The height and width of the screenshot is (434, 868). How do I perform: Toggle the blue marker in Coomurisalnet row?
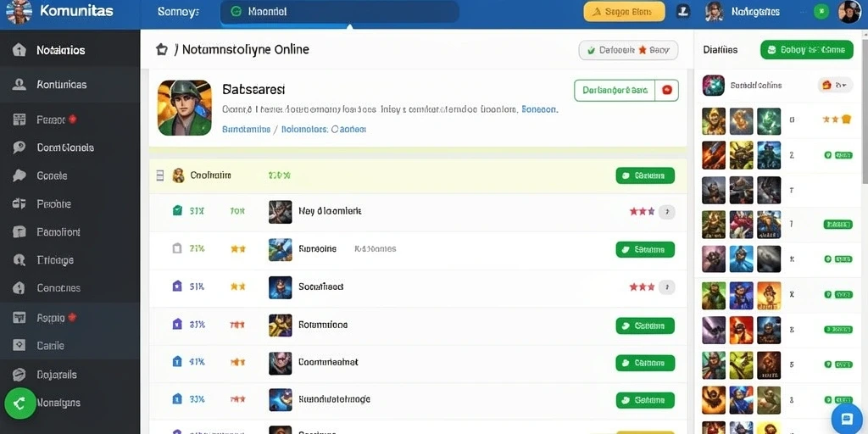click(x=177, y=361)
